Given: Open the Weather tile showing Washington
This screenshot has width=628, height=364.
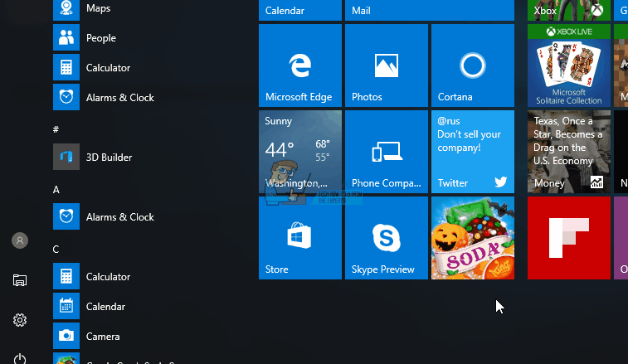Looking at the screenshot, I should pos(299,152).
